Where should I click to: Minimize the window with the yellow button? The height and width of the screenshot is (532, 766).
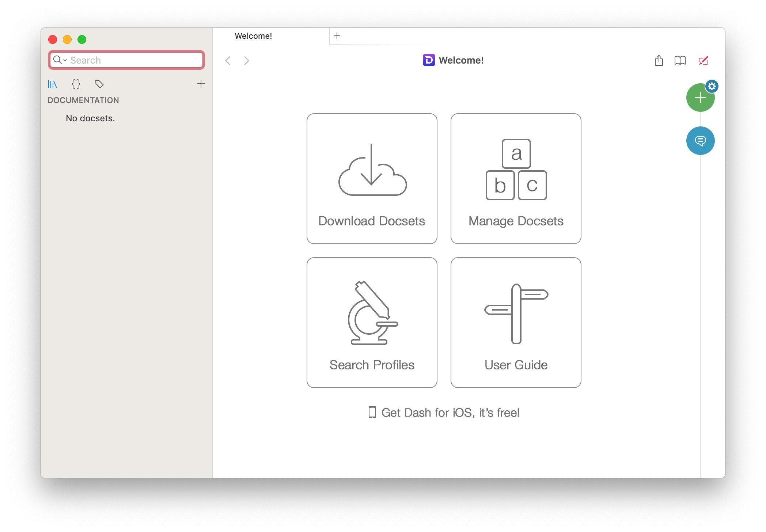[x=67, y=39]
